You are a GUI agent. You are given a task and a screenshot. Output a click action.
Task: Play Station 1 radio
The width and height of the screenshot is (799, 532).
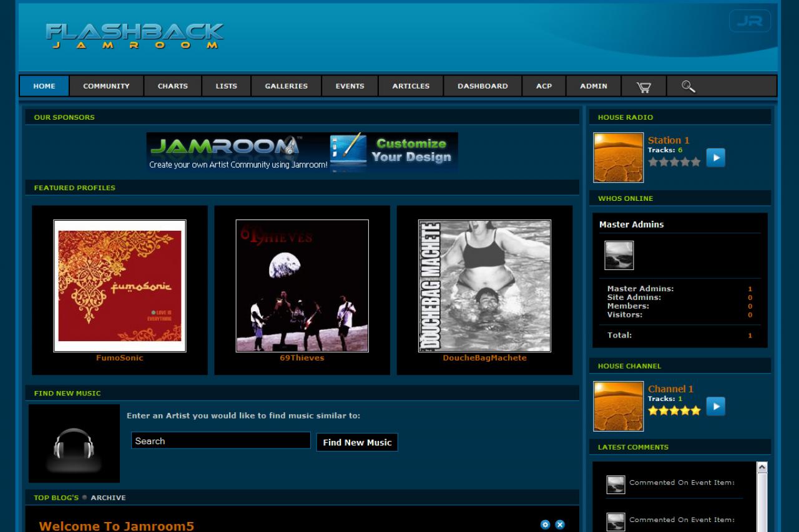tap(715, 158)
